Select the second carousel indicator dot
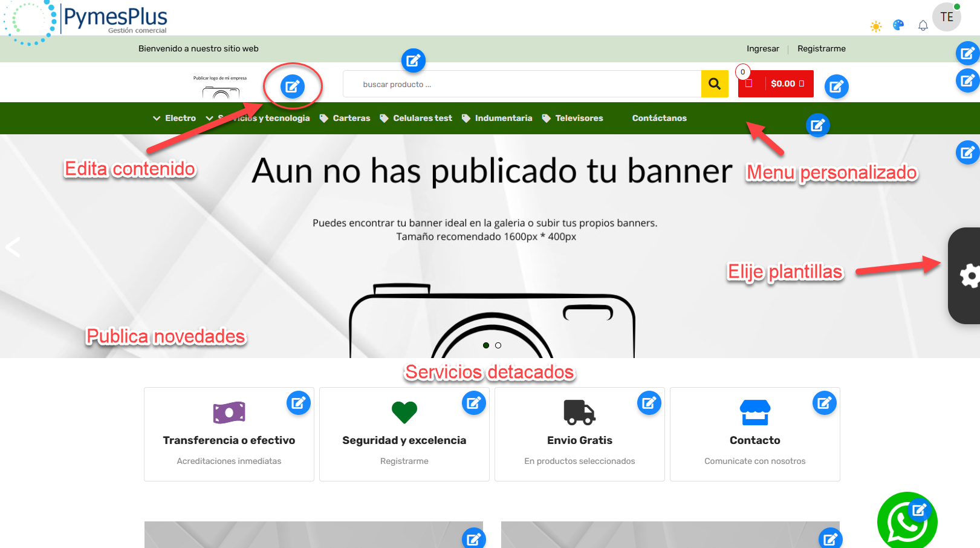The width and height of the screenshot is (980, 548). point(498,345)
